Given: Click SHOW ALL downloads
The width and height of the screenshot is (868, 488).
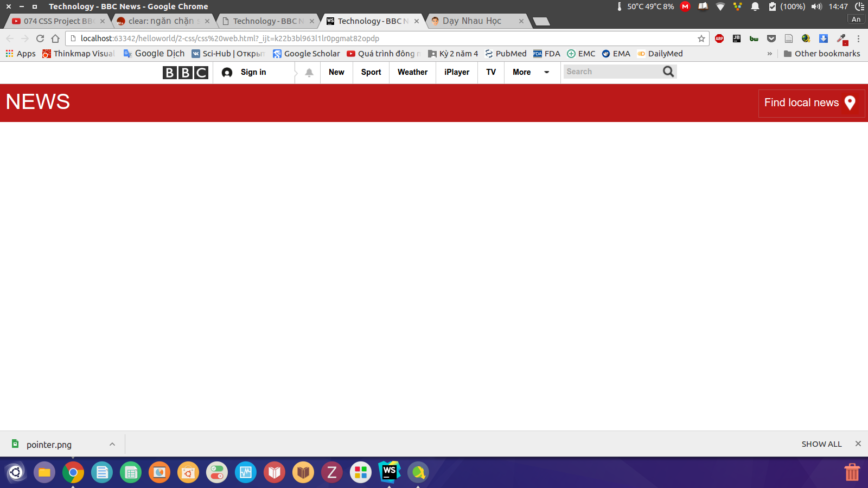Looking at the screenshot, I should [x=821, y=444].
